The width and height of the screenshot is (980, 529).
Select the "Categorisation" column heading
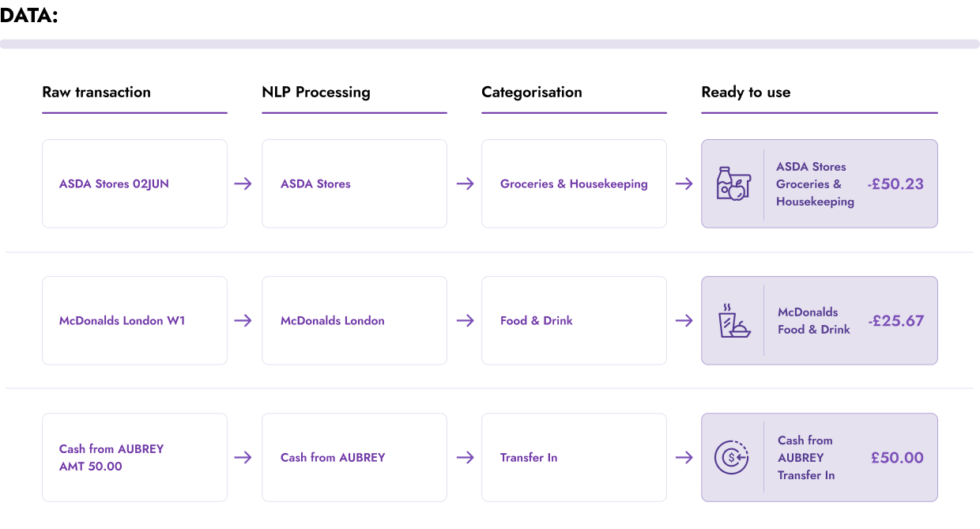coord(532,92)
